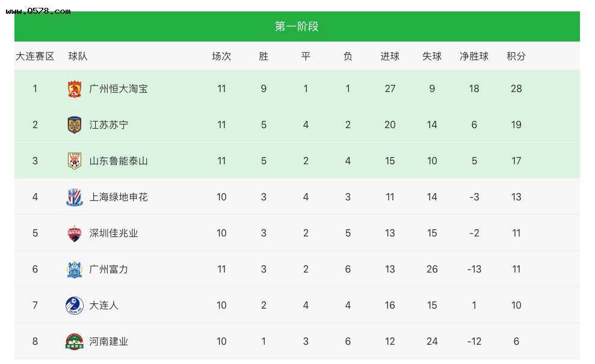Click the Shanghai Shenhua team crest
Screen dimensions: 595x364
click(75, 197)
